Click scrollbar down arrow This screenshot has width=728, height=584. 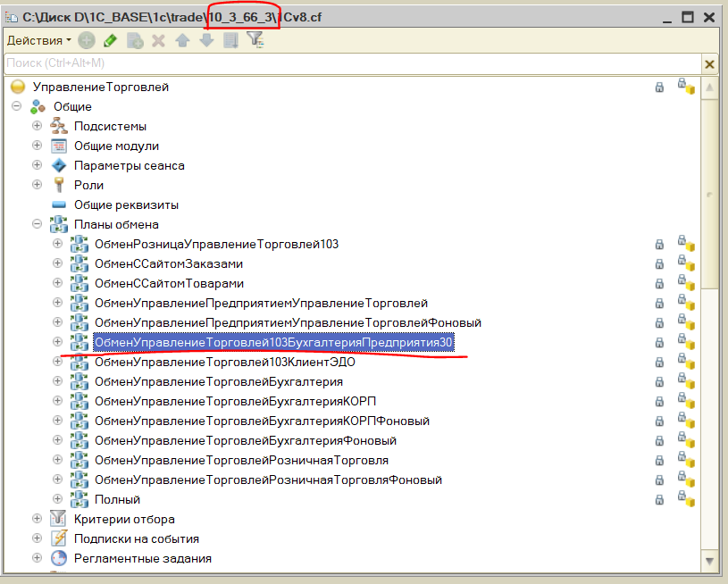click(709, 561)
